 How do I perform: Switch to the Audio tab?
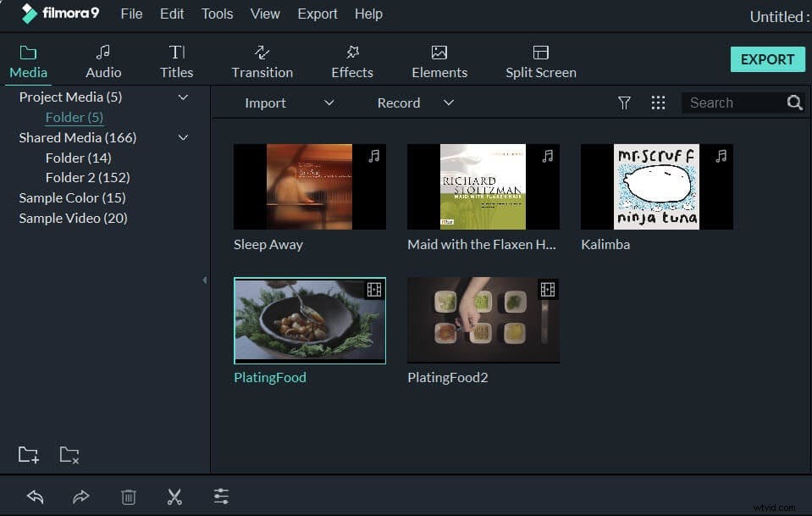pos(102,59)
